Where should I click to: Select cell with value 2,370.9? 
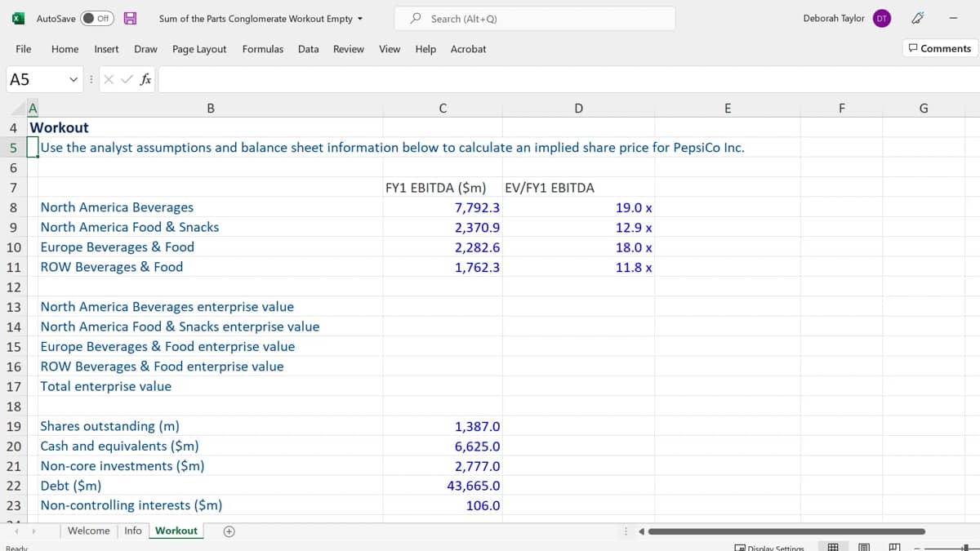click(x=442, y=228)
